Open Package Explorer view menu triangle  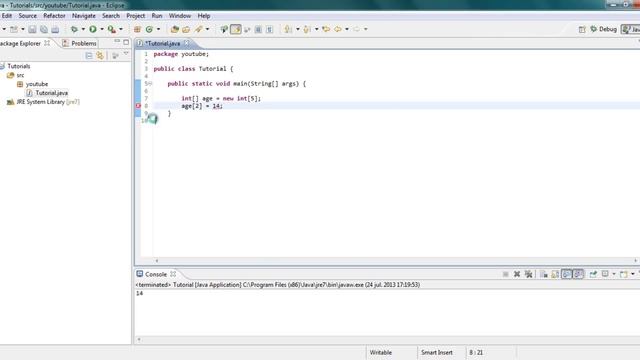pos(126,54)
